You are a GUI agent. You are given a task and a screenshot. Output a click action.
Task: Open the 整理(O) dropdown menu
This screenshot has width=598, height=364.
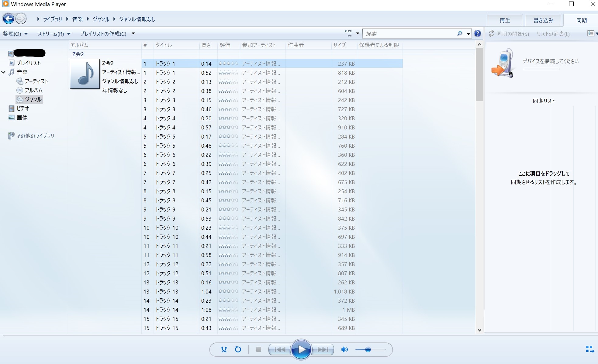[15, 34]
